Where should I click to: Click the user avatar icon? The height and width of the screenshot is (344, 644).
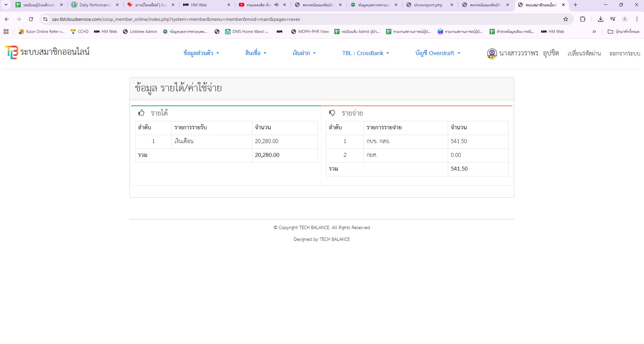pos(492,53)
